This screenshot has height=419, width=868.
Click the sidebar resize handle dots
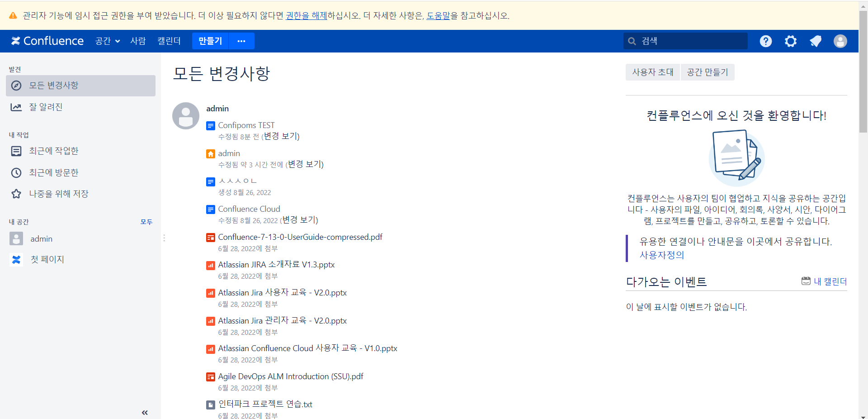164,238
